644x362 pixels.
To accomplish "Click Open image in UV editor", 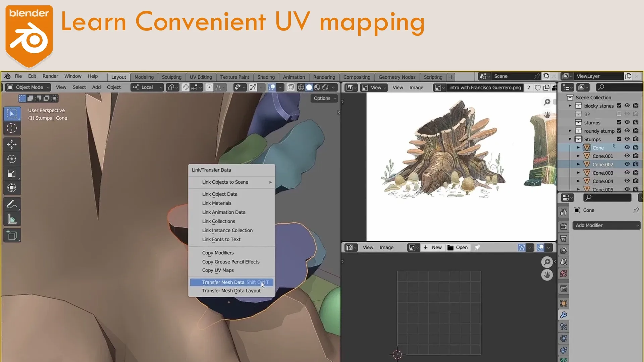I will (461, 247).
